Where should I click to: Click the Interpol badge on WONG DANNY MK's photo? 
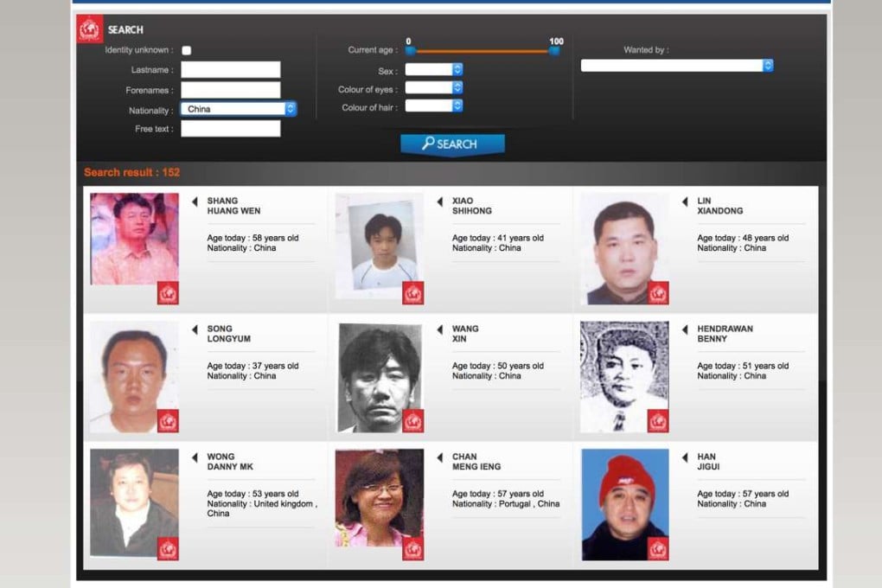pos(169,546)
